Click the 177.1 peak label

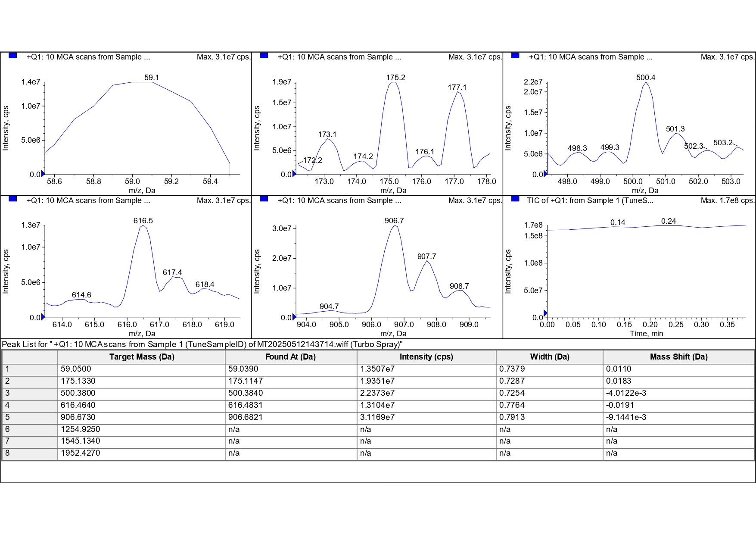click(x=457, y=88)
